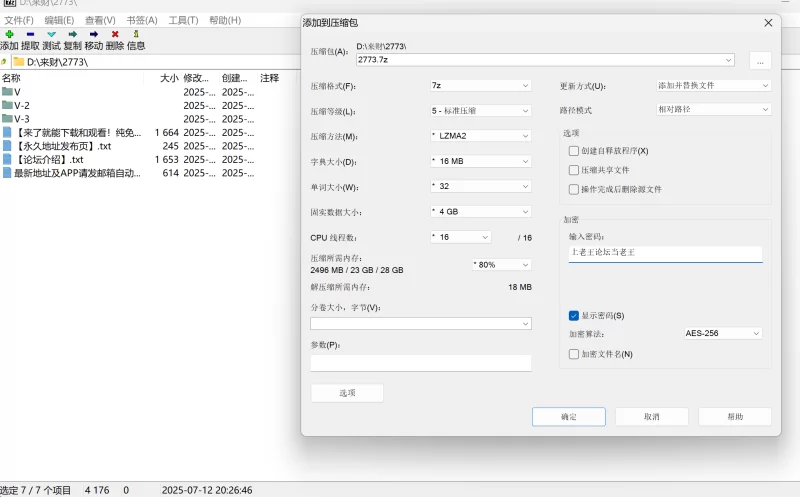
Task: Click file icon of 最新地址及APP file
Action: (x=7, y=173)
